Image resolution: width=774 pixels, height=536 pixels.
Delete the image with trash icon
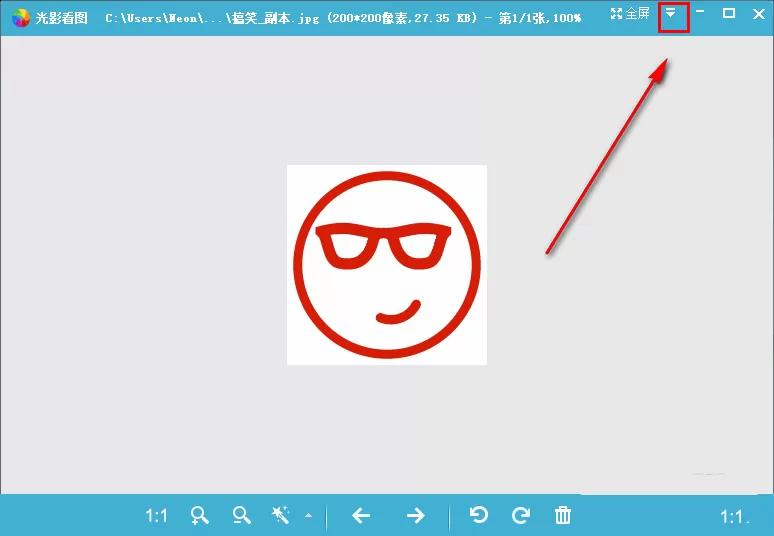[x=563, y=515]
